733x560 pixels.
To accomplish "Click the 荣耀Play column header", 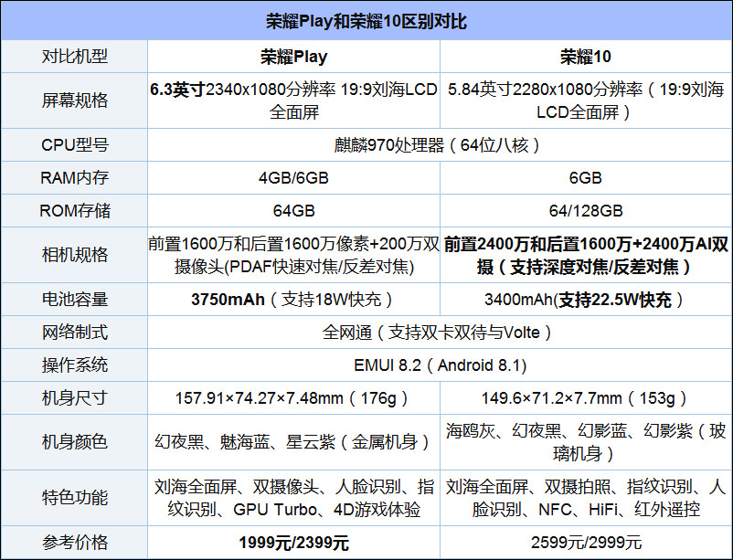I will pos(294,57).
